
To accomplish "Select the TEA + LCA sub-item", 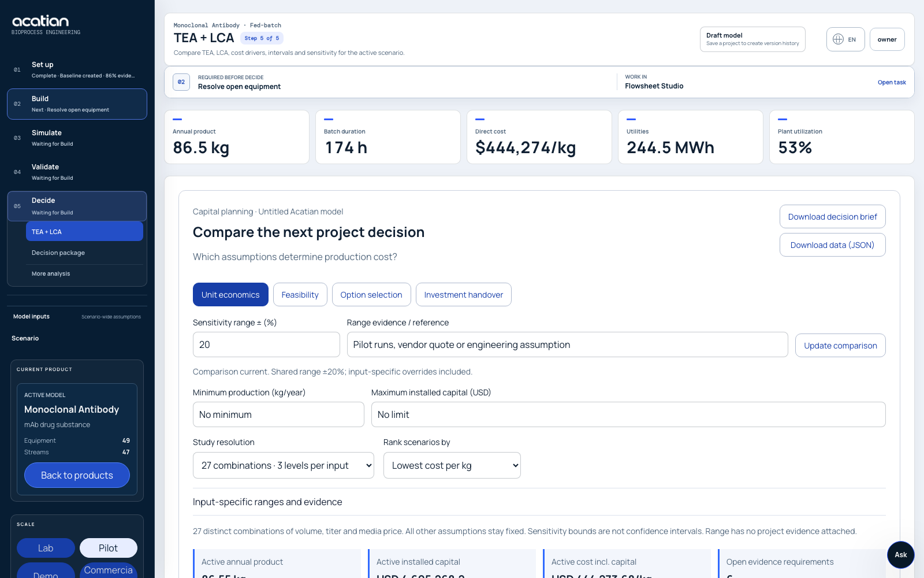I will tap(84, 232).
